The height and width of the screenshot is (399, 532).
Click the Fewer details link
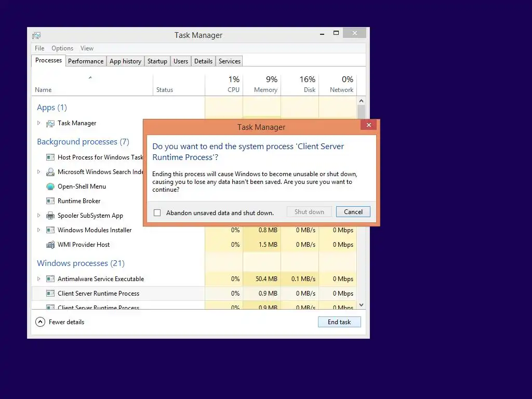66,322
